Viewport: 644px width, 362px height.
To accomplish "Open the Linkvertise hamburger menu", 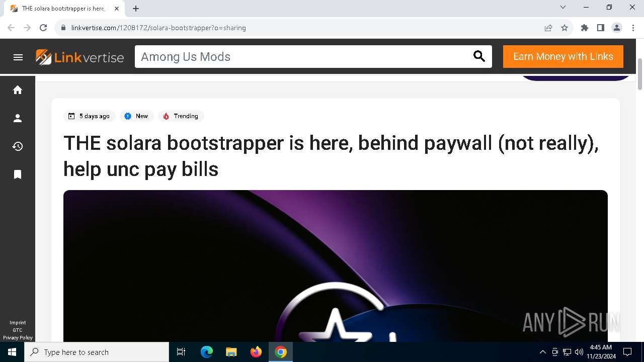I will 18,57.
